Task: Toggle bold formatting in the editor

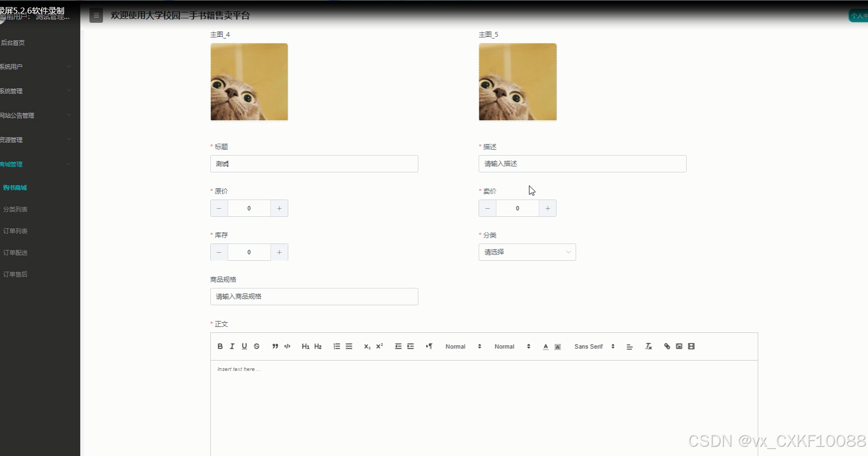Action: [220, 346]
